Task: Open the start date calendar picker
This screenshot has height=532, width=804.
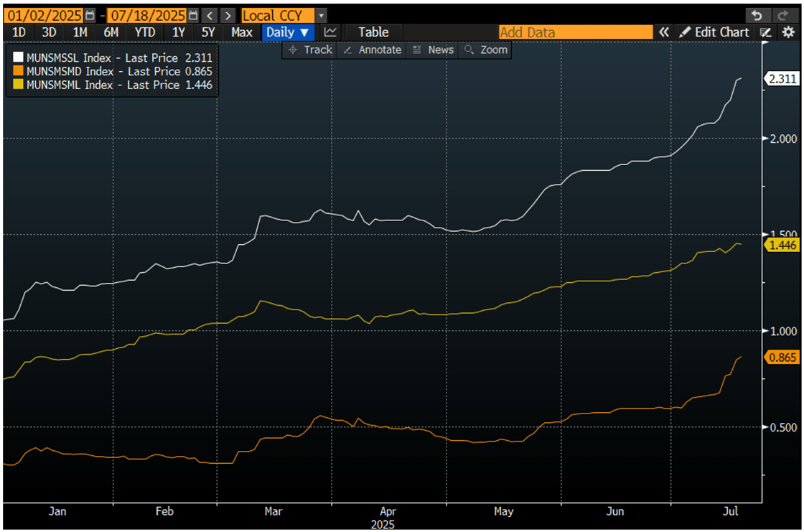Action: coord(89,15)
